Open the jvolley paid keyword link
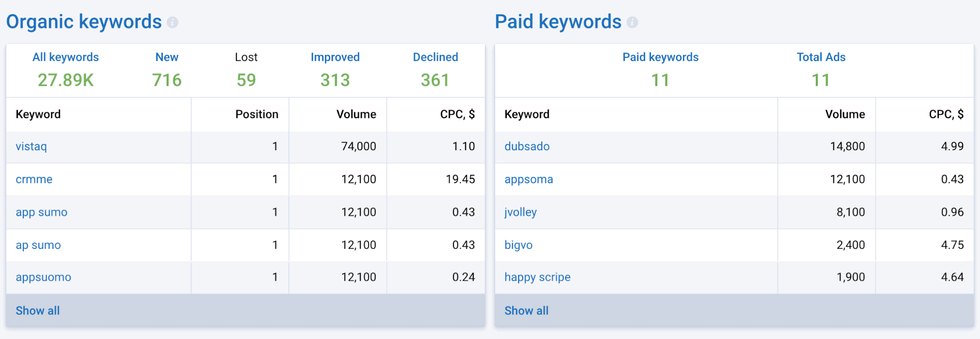The height and width of the screenshot is (339, 980). coord(521,212)
